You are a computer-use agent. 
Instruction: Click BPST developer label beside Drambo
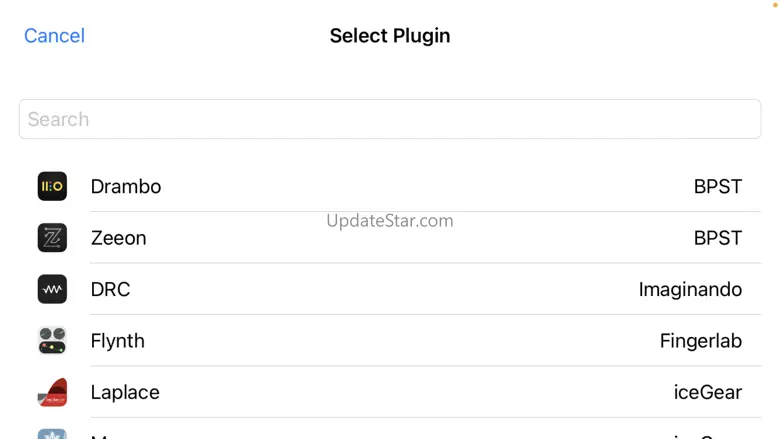717,187
